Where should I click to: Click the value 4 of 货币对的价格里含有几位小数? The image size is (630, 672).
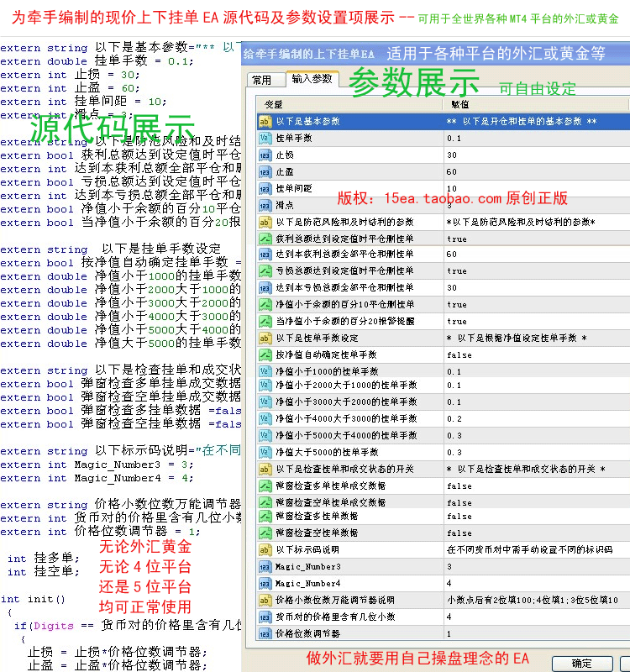449,617
